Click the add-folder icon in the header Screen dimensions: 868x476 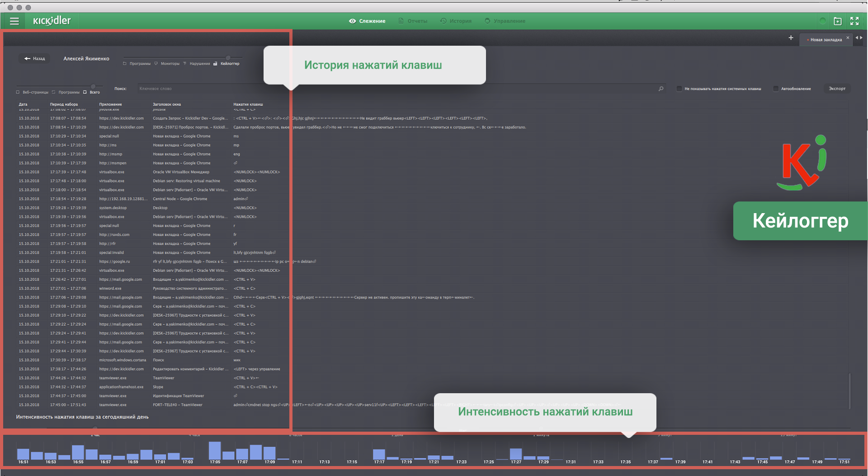[x=838, y=21]
